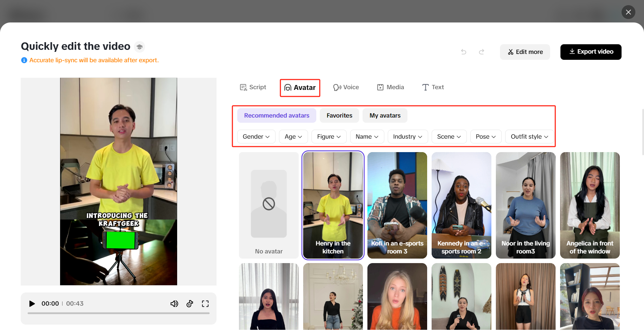This screenshot has height=335, width=644.
Task: Play the video preview
Action: click(32, 304)
